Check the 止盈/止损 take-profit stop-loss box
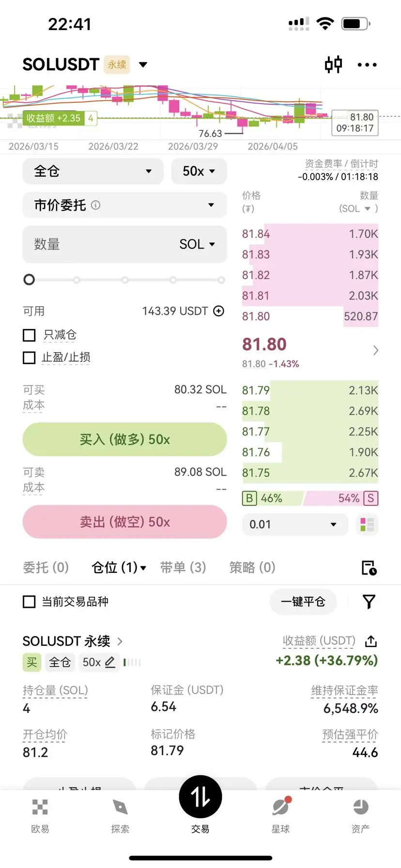401x868 pixels. (x=30, y=357)
